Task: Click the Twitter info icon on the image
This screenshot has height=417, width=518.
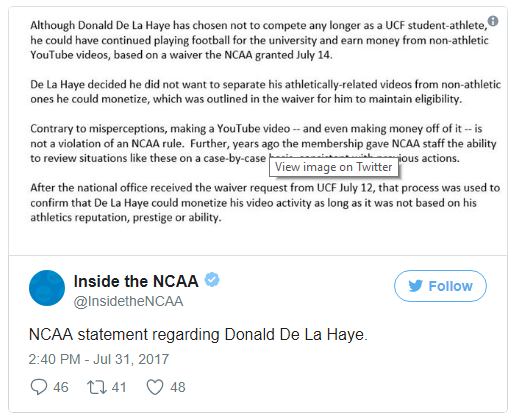Action: 493,21
